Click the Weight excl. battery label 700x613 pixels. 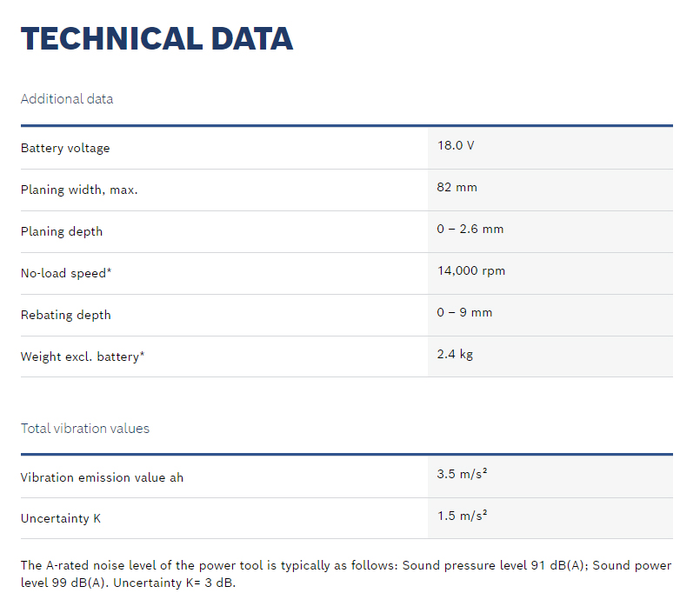click(83, 357)
